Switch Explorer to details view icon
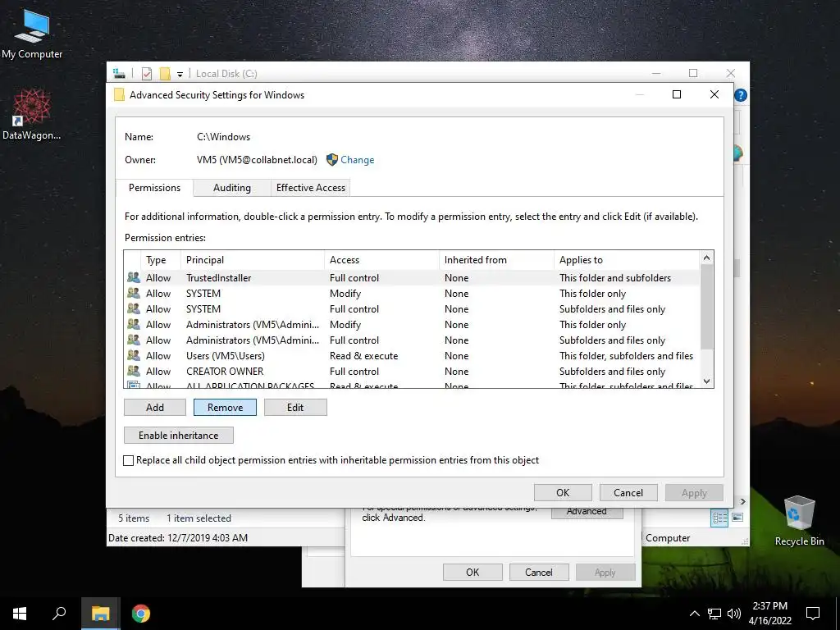This screenshot has height=630, width=840. pos(719,518)
